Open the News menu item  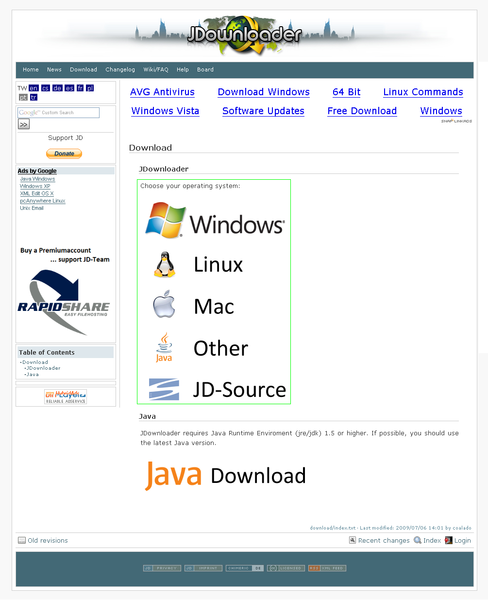click(x=54, y=70)
